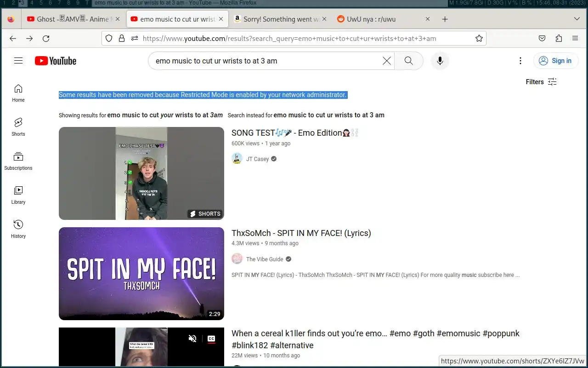
Task: Open the cereal k1ller video thumbnail
Action: coord(141,347)
